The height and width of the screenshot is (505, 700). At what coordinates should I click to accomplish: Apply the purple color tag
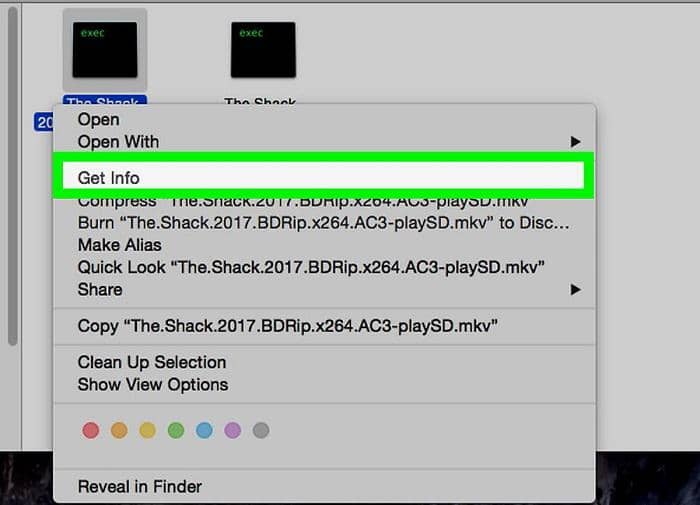233,430
